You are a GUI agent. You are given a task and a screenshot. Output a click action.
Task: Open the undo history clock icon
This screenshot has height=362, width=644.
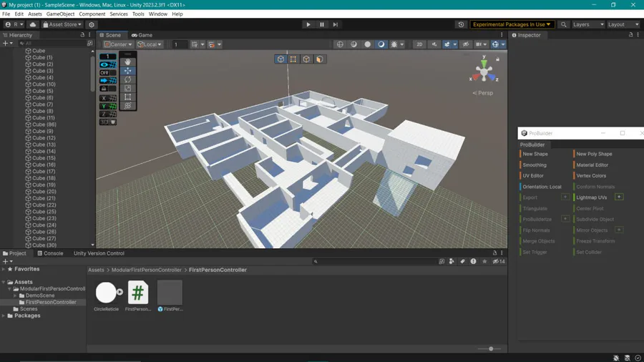tap(461, 24)
